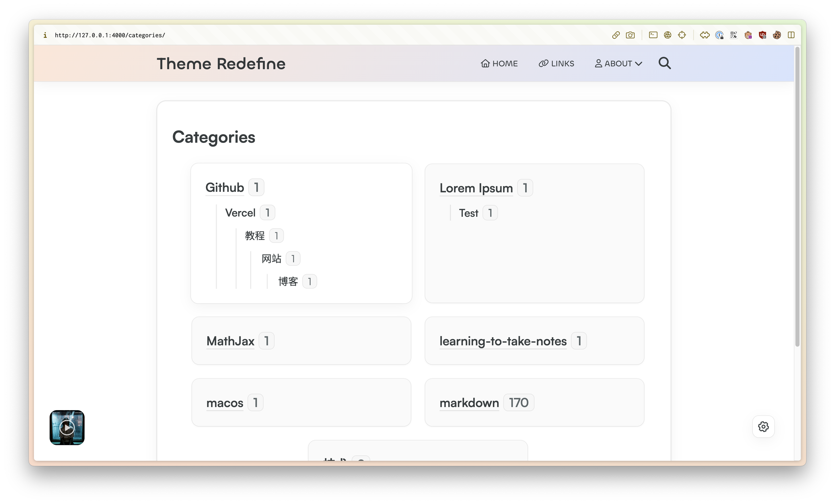Open the cookie manager extension icon

pyautogui.click(x=777, y=35)
